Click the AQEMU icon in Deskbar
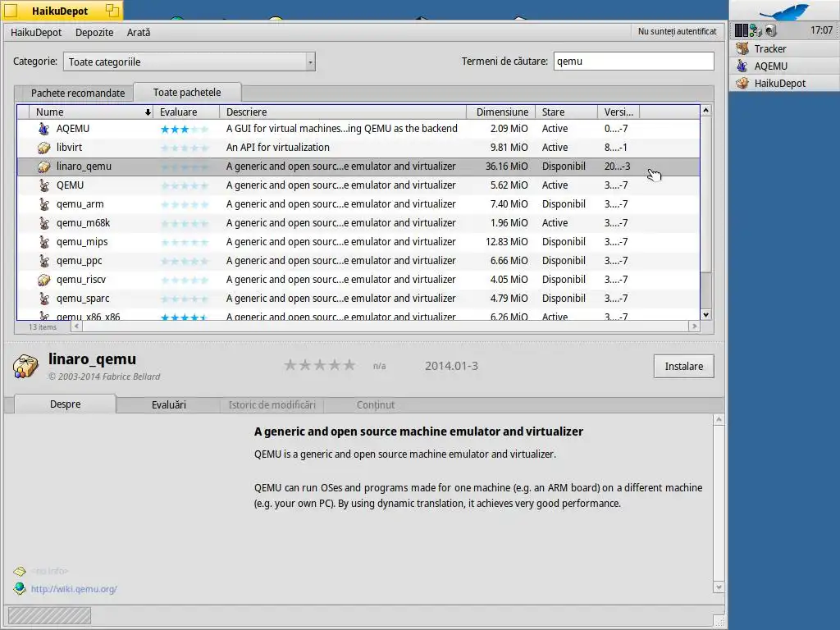Viewport: 840px width, 630px height. (742, 66)
